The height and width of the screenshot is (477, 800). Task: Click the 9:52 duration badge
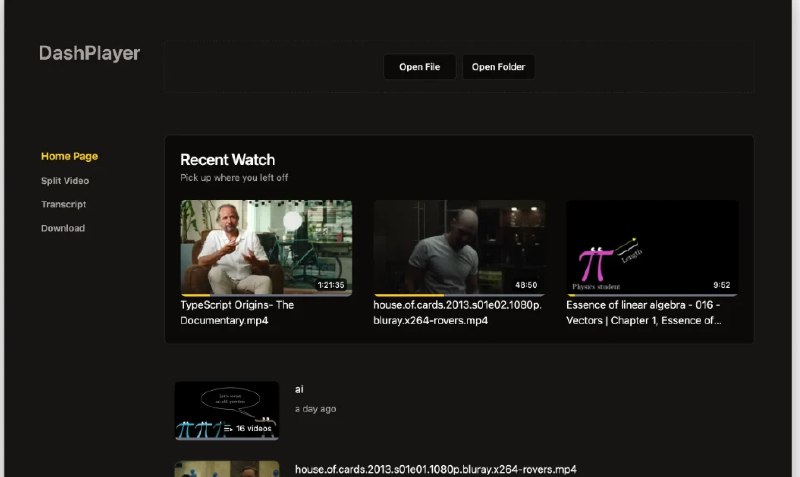[x=721, y=285]
